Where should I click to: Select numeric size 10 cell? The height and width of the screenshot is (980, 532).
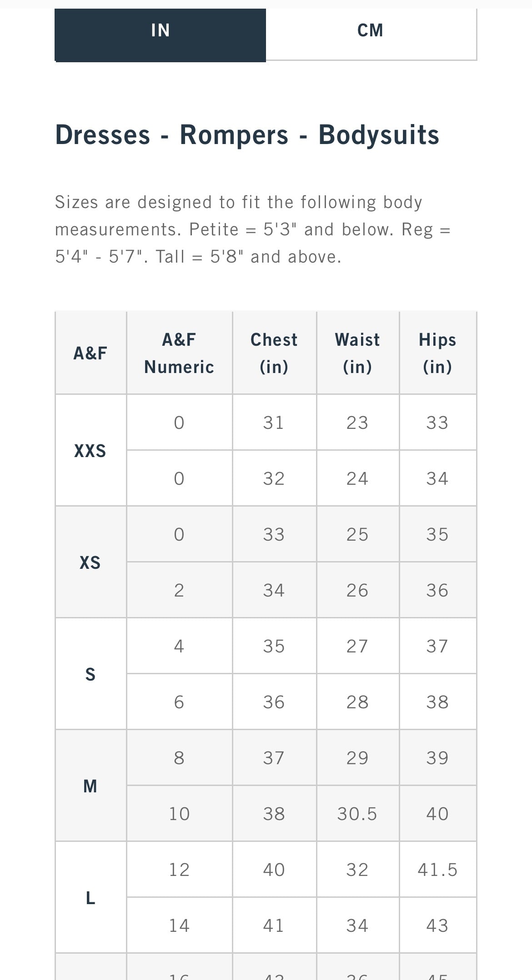click(x=179, y=814)
